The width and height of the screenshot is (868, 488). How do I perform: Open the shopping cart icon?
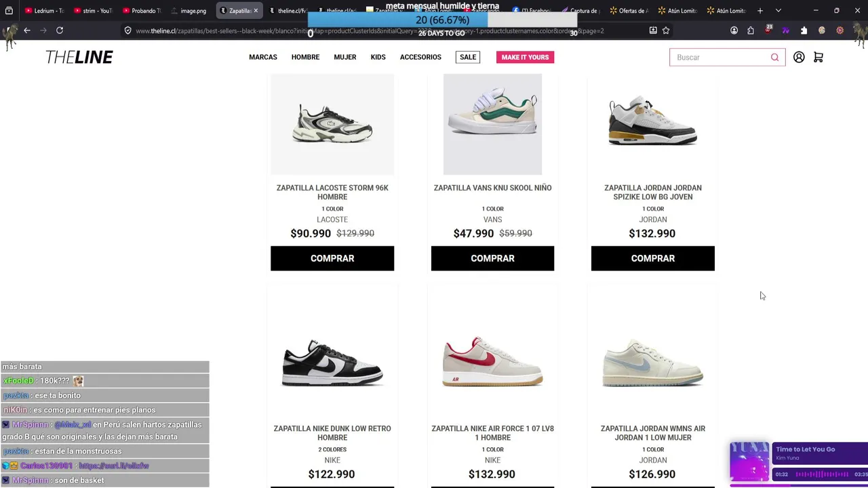point(818,58)
